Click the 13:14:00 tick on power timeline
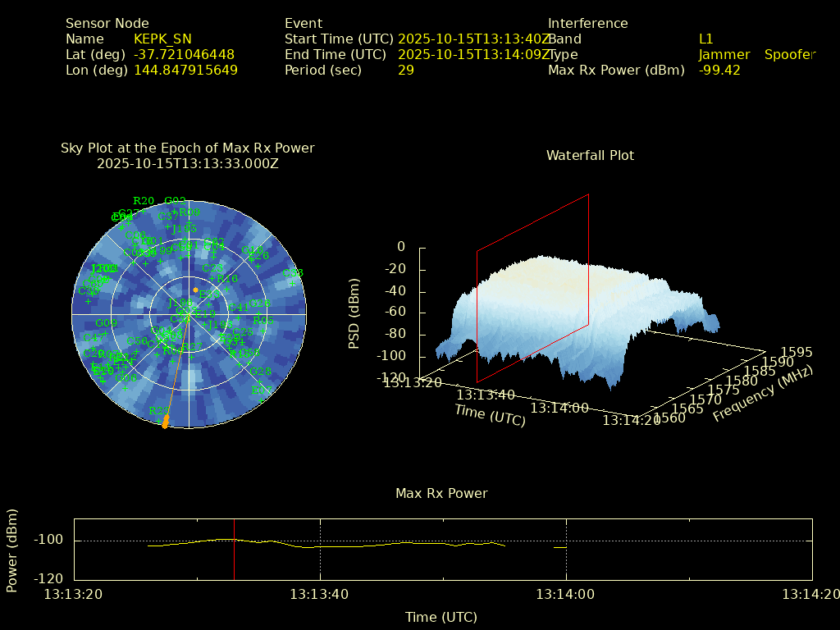Screen dimensions: 840x630 coord(566,592)
